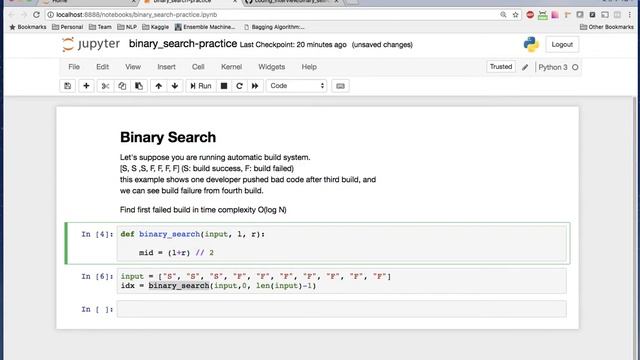Open the command palette keyboard icon
This screenshot has width=640, height=360.
click(x=340, y=86)
